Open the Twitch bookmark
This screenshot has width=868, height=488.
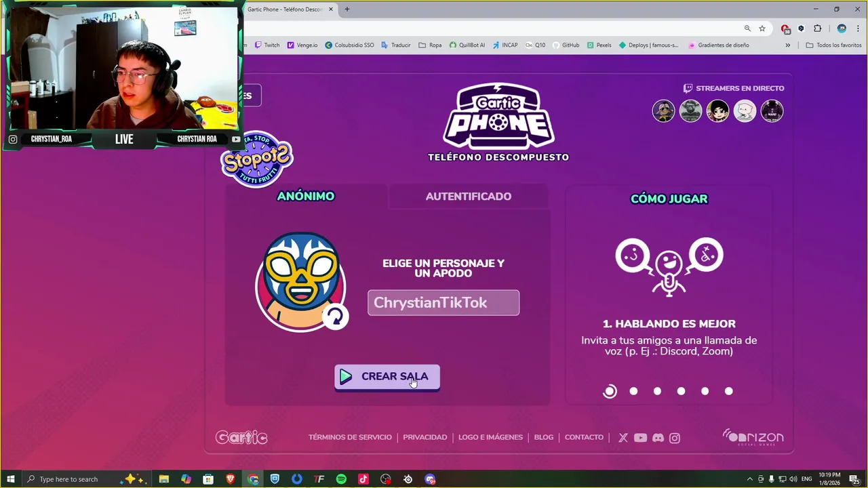click(267, 45)
